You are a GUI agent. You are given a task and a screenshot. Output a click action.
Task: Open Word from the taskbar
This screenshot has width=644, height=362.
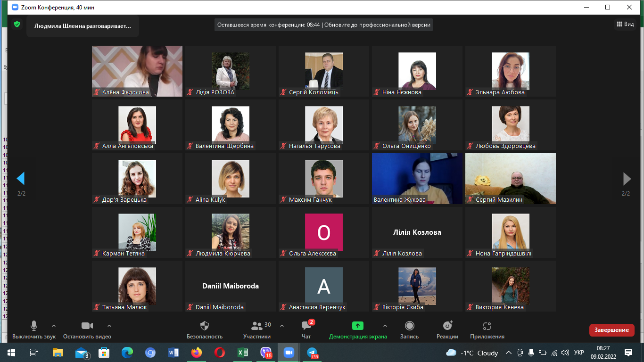point(173,353)
